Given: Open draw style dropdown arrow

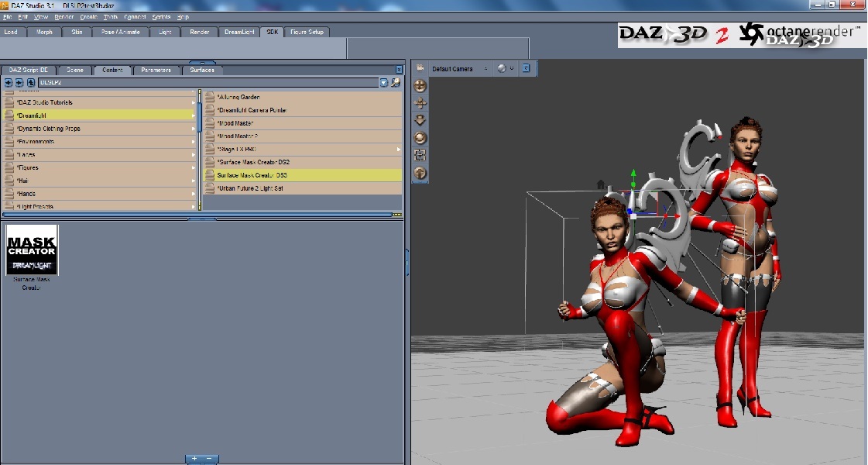Looking at the screenshot, I should tap(512, 69).
